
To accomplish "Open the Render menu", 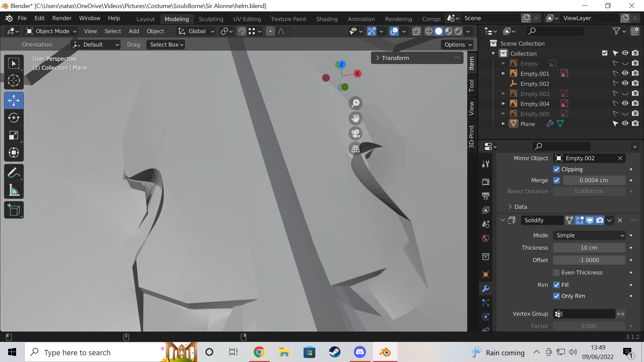I will coord(62,18).
